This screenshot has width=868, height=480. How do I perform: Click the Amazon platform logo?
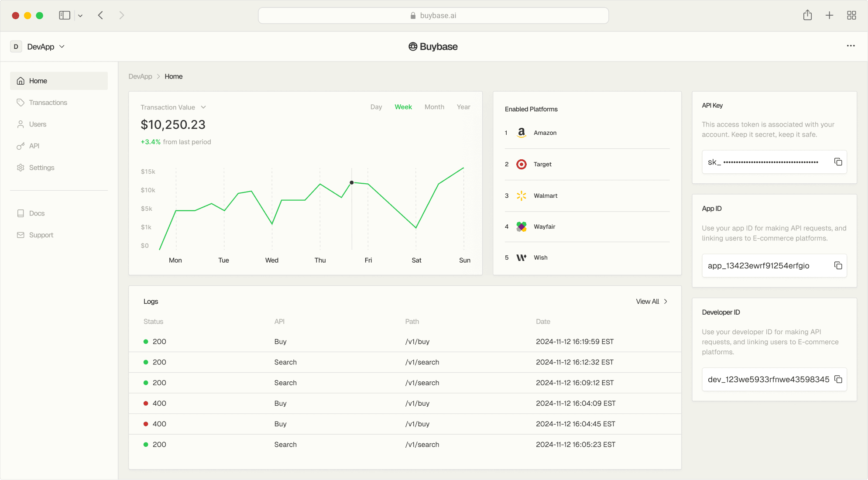click(521, 133)
